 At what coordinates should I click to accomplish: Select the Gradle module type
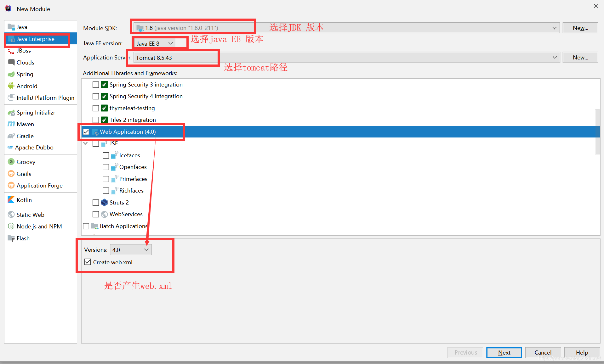click(x=41, y=136)
